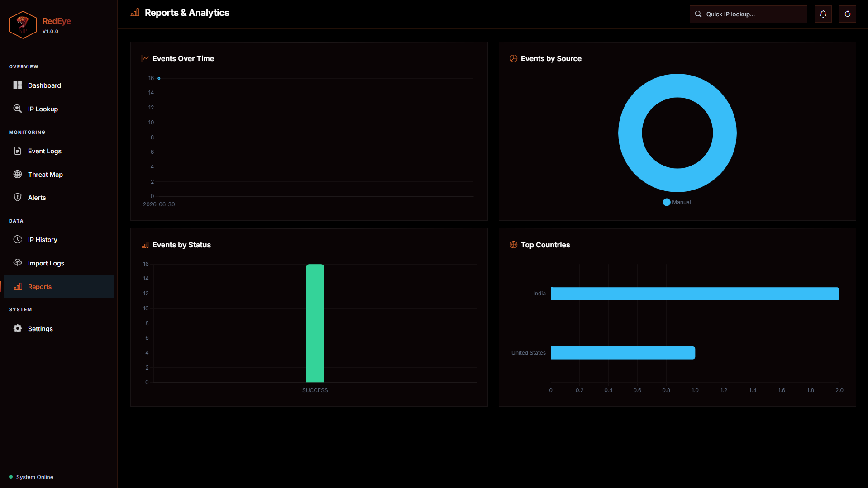Click the System Online status text
This screenshot has height=488, width=868.
35,477
